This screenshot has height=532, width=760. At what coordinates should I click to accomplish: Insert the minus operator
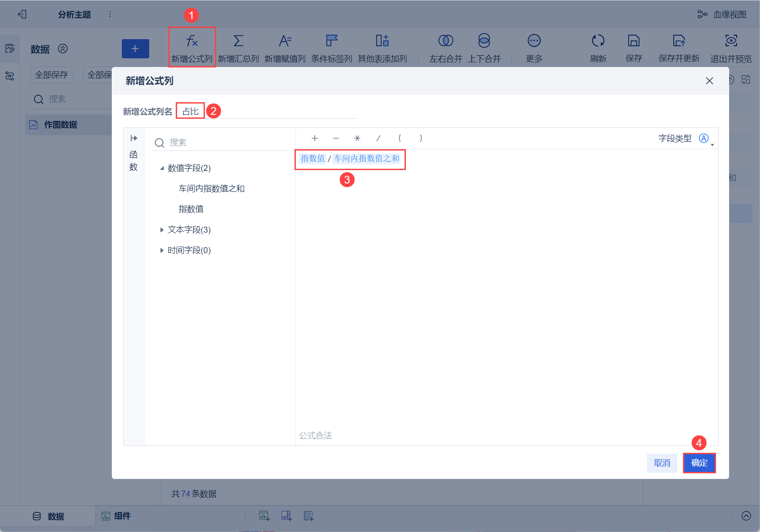pyautogui.click(x=336, y=138)
